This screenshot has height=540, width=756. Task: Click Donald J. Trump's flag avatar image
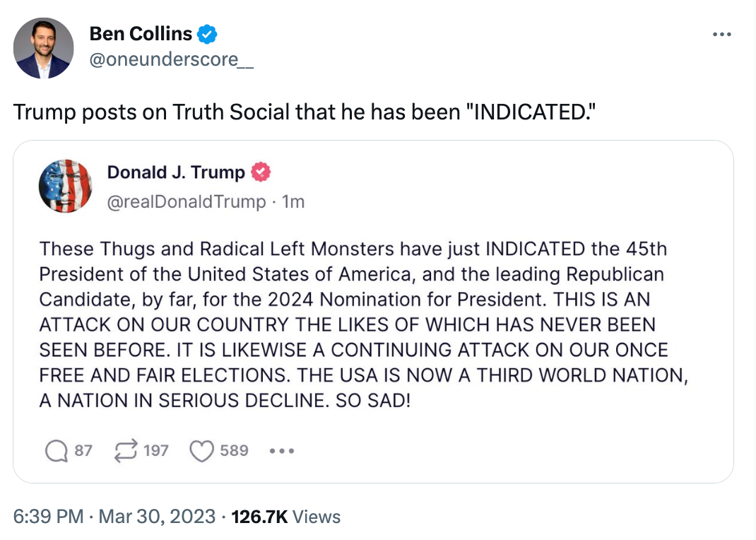tap(66, 186)
